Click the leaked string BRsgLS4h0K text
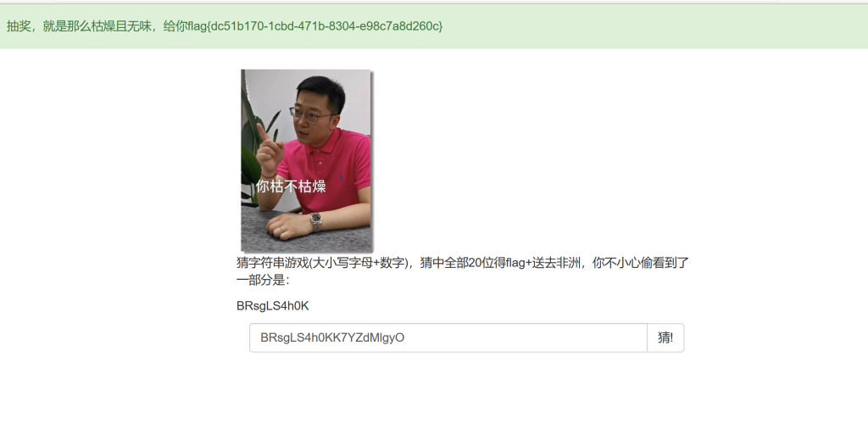868x446 pixels. point(272,306)
